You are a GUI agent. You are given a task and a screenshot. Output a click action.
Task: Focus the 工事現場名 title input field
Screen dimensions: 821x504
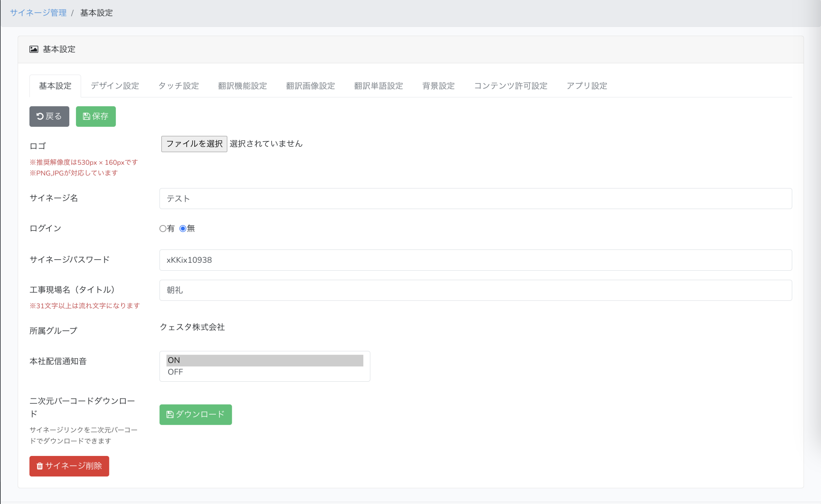(x=475, y=290)
